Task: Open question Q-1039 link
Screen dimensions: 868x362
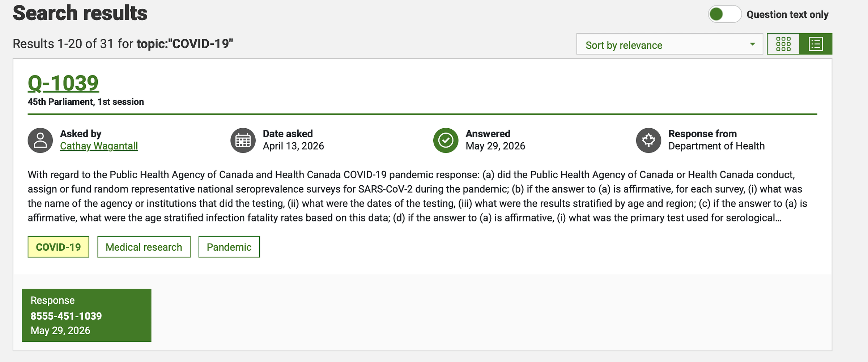Action: pos(63,83)
